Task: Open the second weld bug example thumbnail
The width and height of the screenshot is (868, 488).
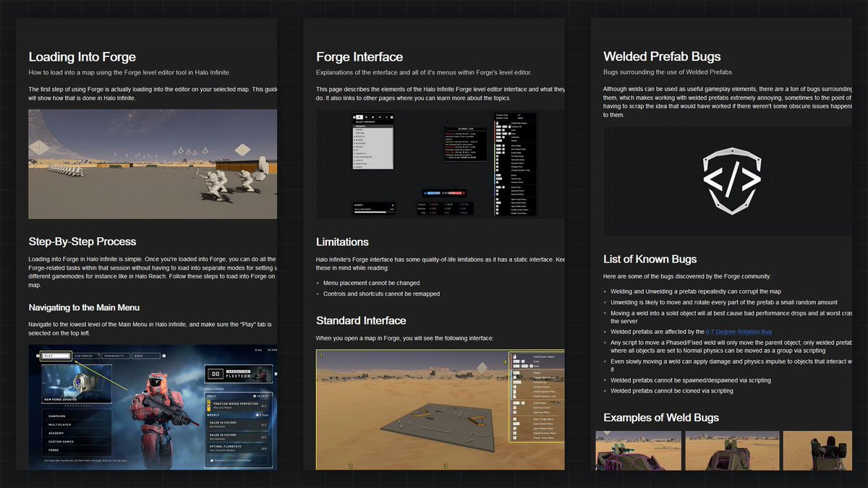Action: [732, 450]
